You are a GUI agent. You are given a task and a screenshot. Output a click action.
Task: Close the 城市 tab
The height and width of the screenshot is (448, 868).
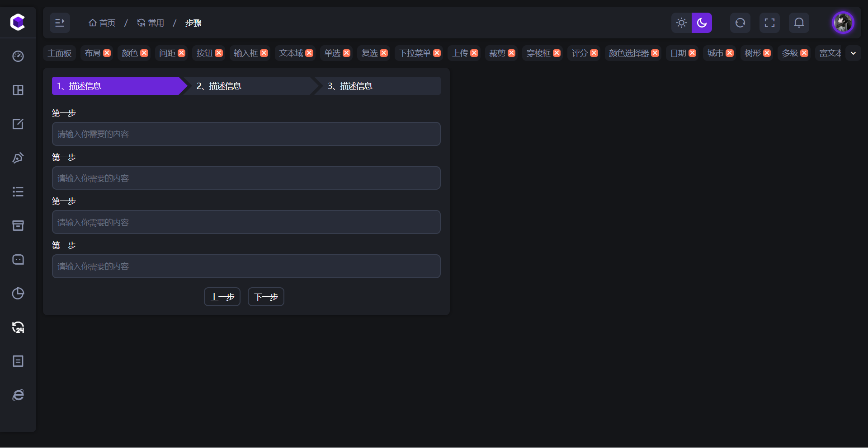click(x=730, y=53)
